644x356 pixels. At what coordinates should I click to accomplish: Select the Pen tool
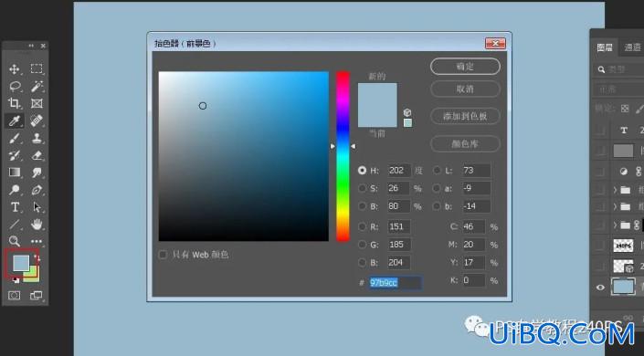point(37,190)
